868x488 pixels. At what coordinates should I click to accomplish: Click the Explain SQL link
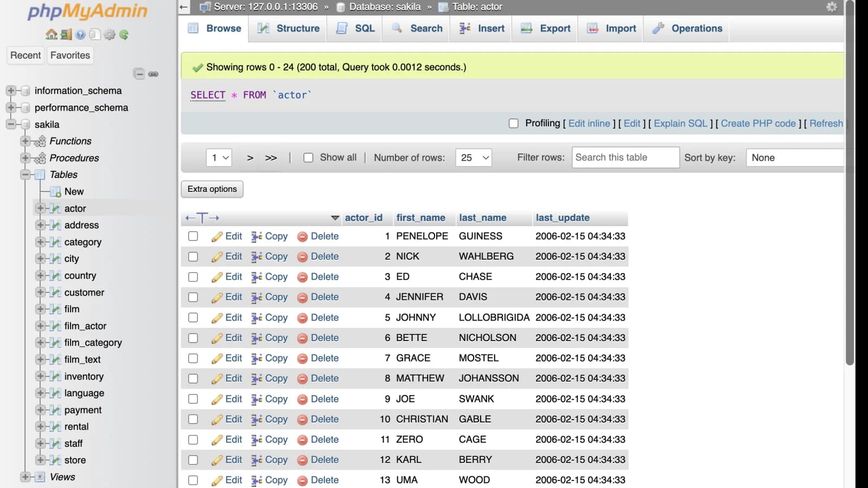click(x=680, y=124)
